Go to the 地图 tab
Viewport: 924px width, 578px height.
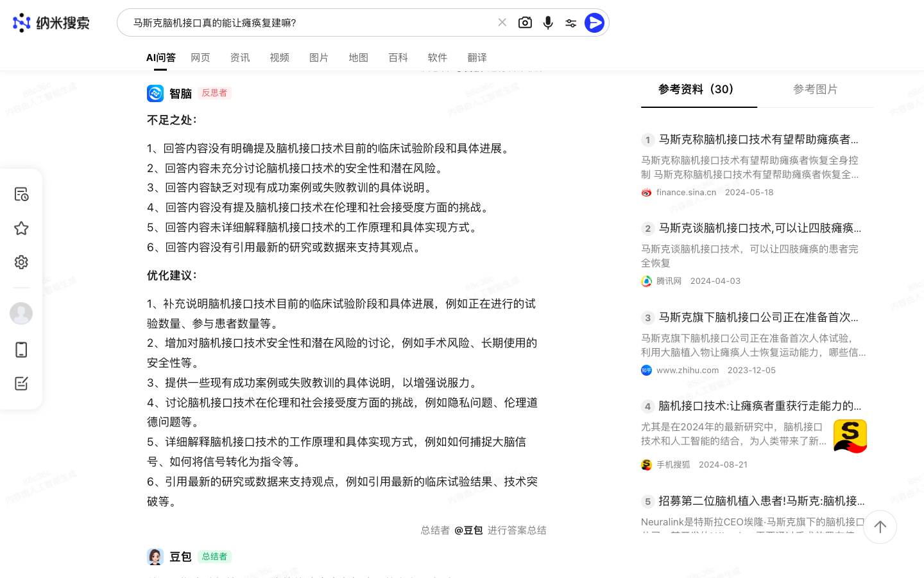pyautogui.click(x=359, y=58)
